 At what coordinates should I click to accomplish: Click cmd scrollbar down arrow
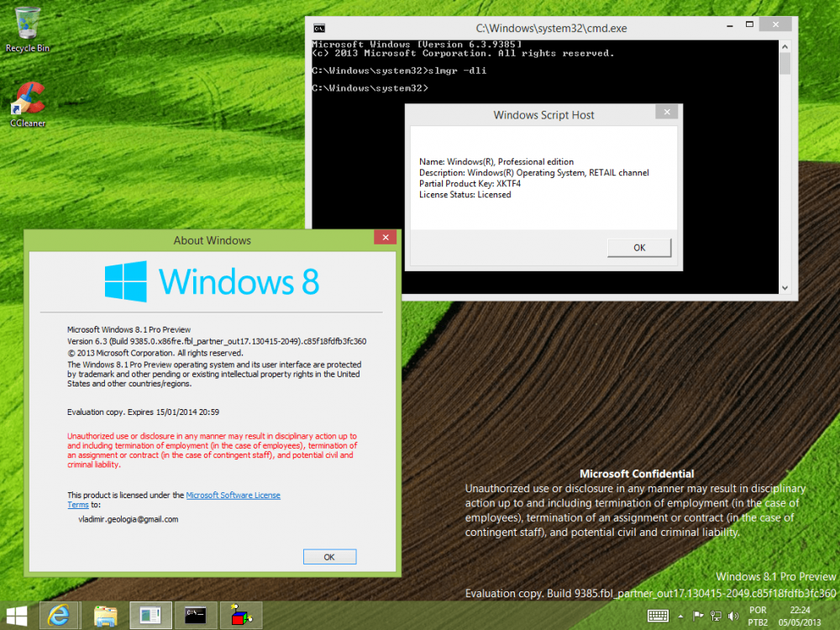(785, 287)
